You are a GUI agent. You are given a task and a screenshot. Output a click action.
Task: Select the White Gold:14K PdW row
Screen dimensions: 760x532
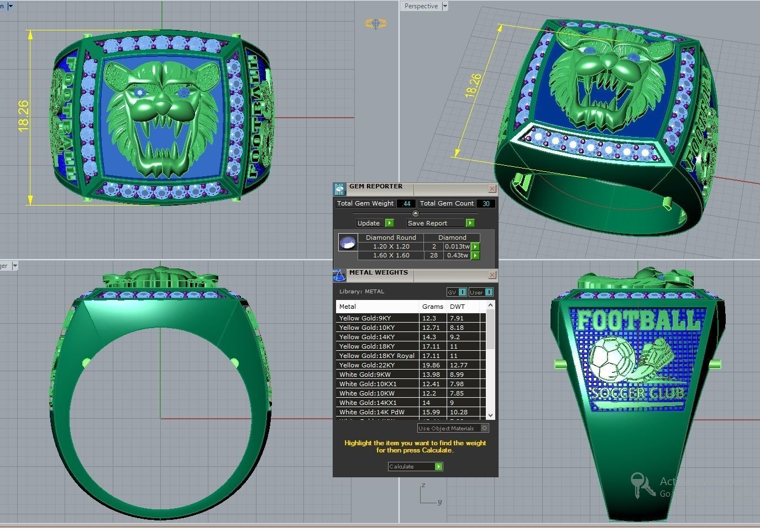[x=411, y=412]
